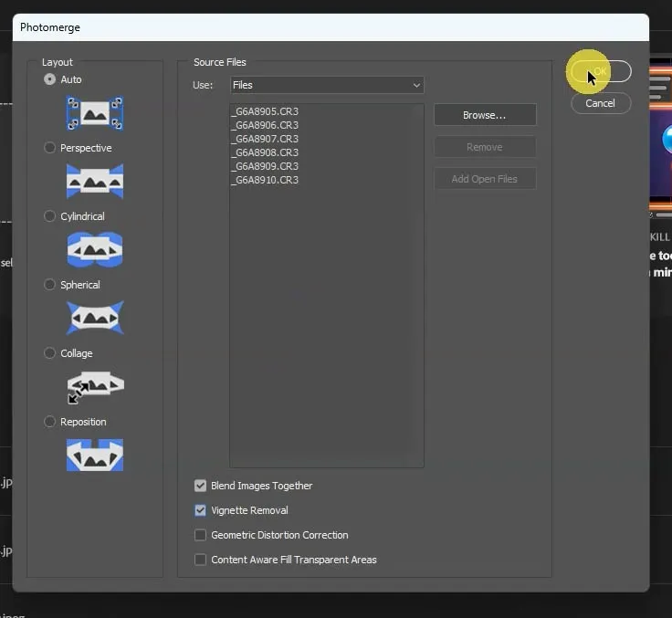The image size is (672, 618).
Task: Select the Perspective layout radio button
Action: [x=49, y=148]
